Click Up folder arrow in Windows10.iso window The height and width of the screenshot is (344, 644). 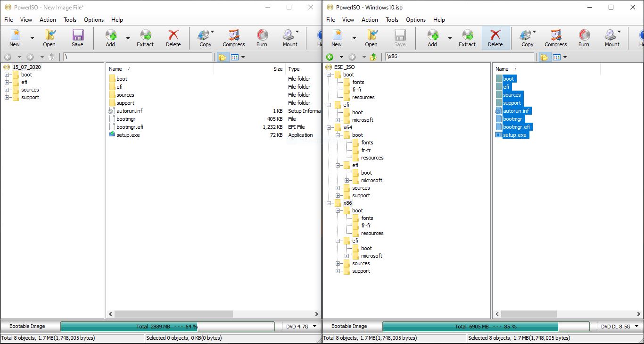[x=373, y=57]
